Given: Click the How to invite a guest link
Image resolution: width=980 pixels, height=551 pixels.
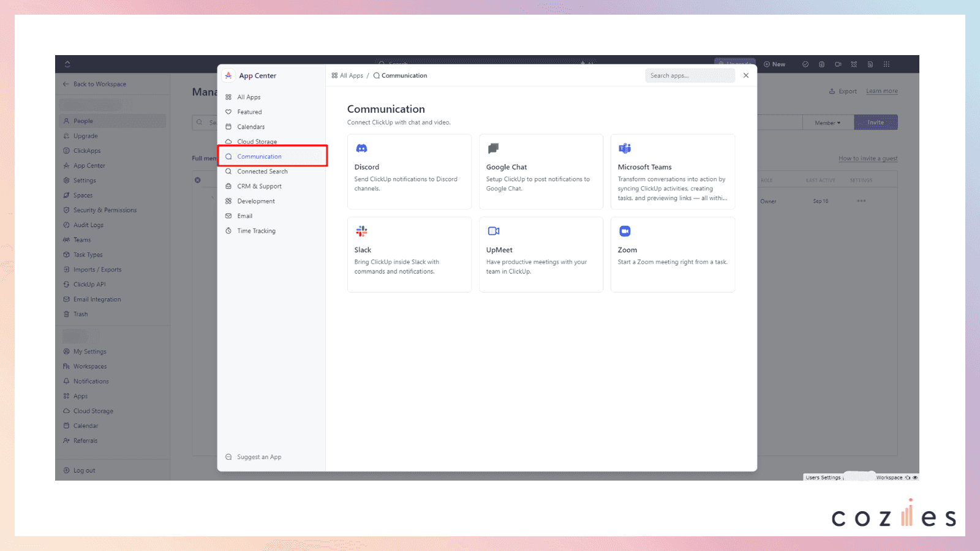Looking at the screenshot, I should [x=868, y=158].
